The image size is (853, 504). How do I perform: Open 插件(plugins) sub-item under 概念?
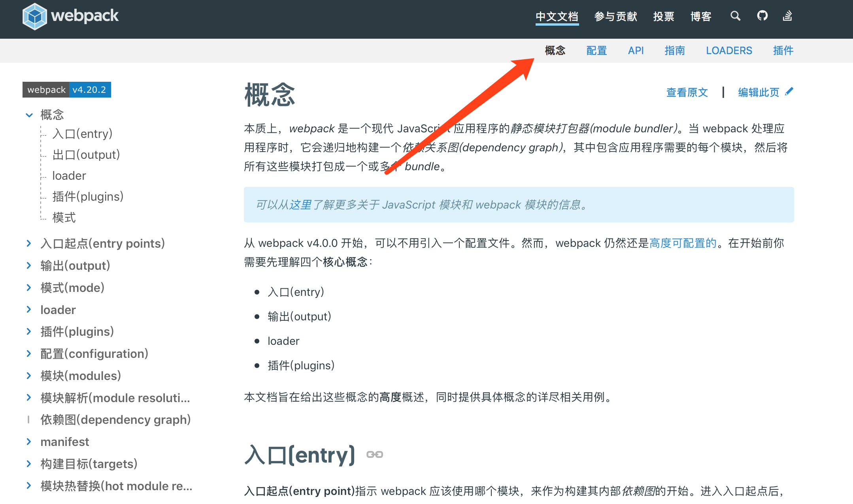coord(88,197)
